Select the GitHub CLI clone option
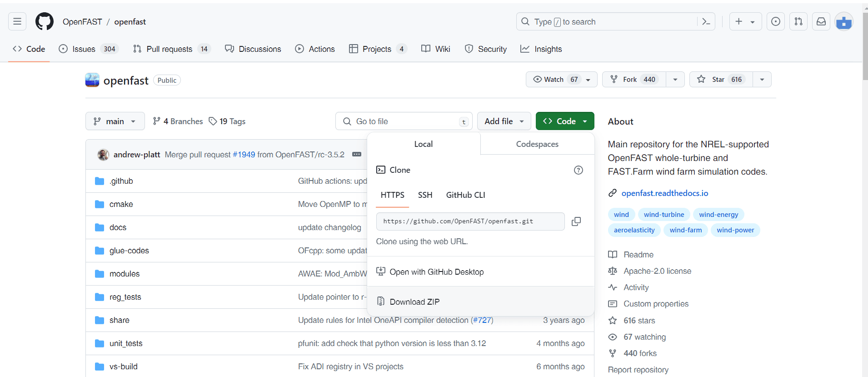Viewport: 868px width, 377px height. [x=465, y=195]
